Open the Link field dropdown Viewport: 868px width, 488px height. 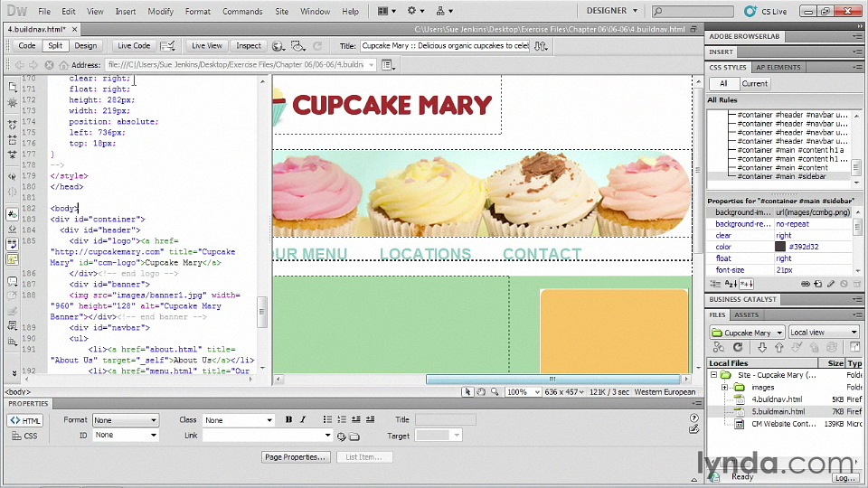coord(327,436)
